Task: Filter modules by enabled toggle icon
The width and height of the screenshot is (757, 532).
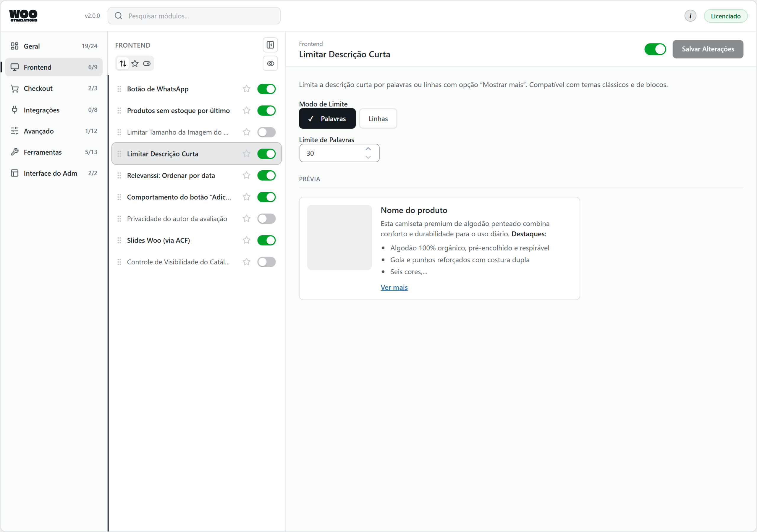Action: (x=147, y=64)
